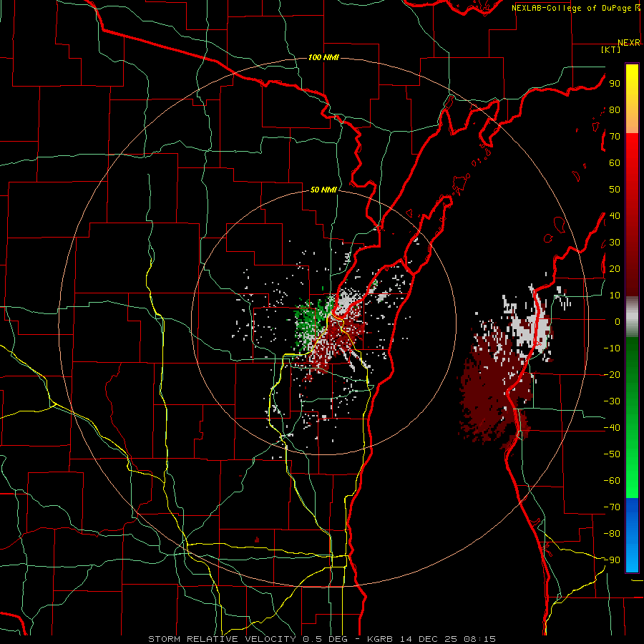Select the positive 60 scale value

pyautogui.click(x=615, y=163)
